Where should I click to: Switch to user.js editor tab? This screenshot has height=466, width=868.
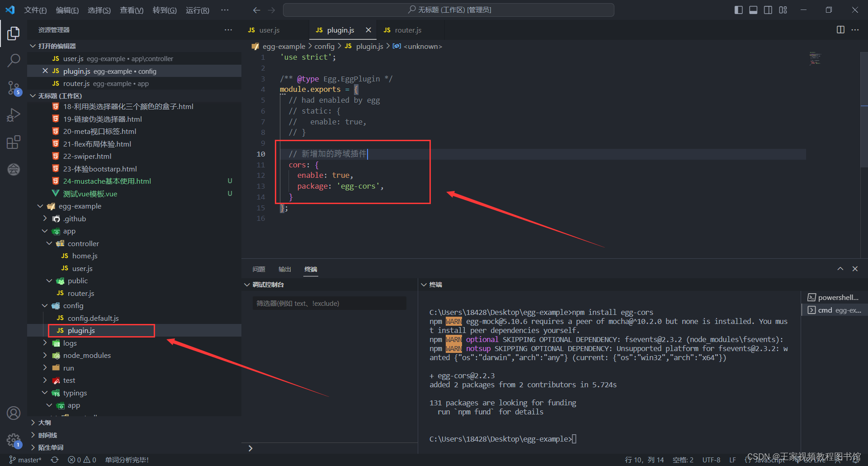click(275, 30)
